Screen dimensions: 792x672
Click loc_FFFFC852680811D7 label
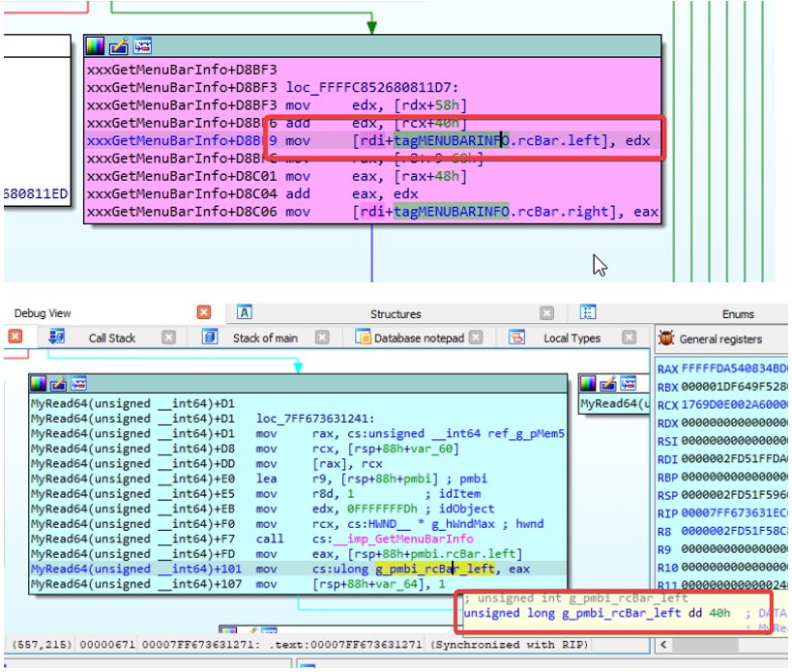pos(372,87)
